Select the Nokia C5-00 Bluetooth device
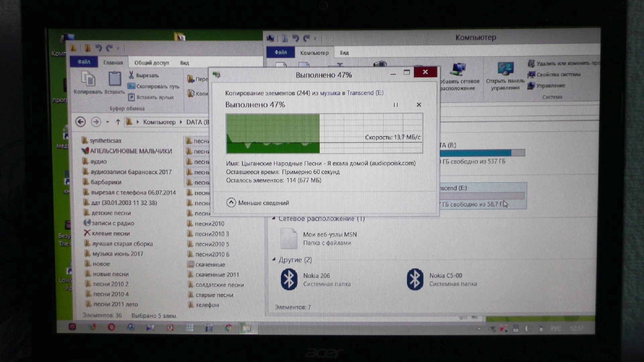The width and height of the screenshot is (644, 362). [x=442, y=279]
